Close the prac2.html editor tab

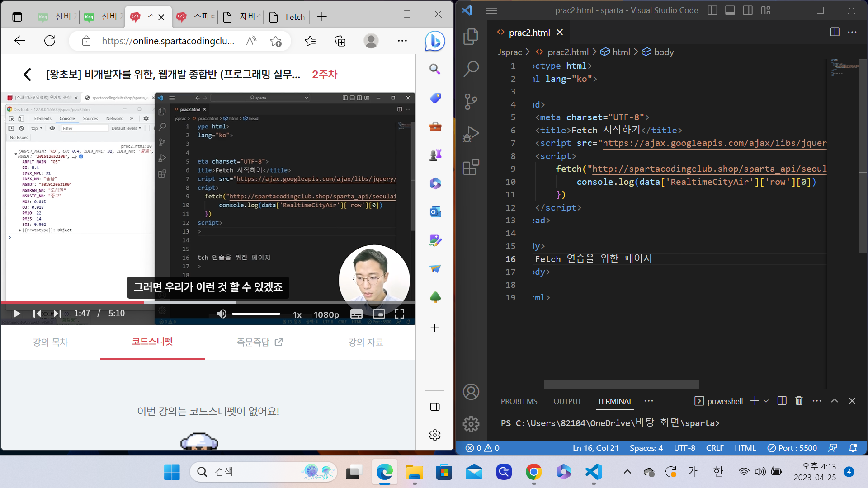pos(560,32)
